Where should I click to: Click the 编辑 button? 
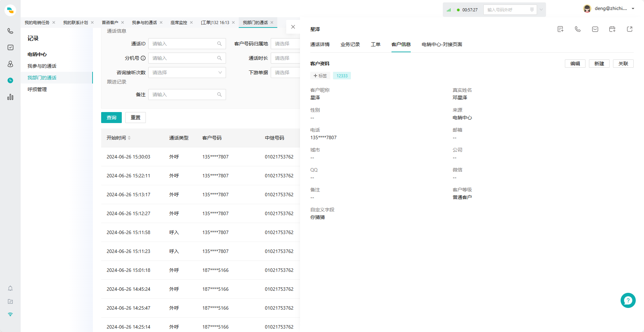coord(575,64)
